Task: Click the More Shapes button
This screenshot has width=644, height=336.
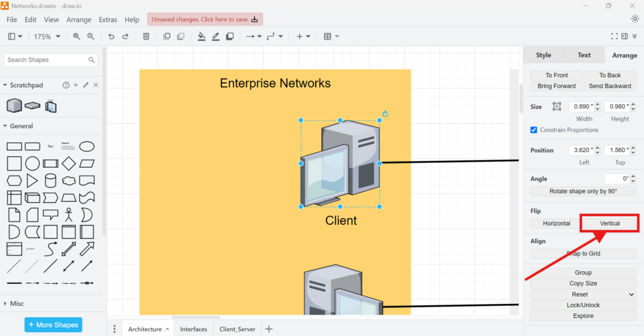Action: pos(53,325)
